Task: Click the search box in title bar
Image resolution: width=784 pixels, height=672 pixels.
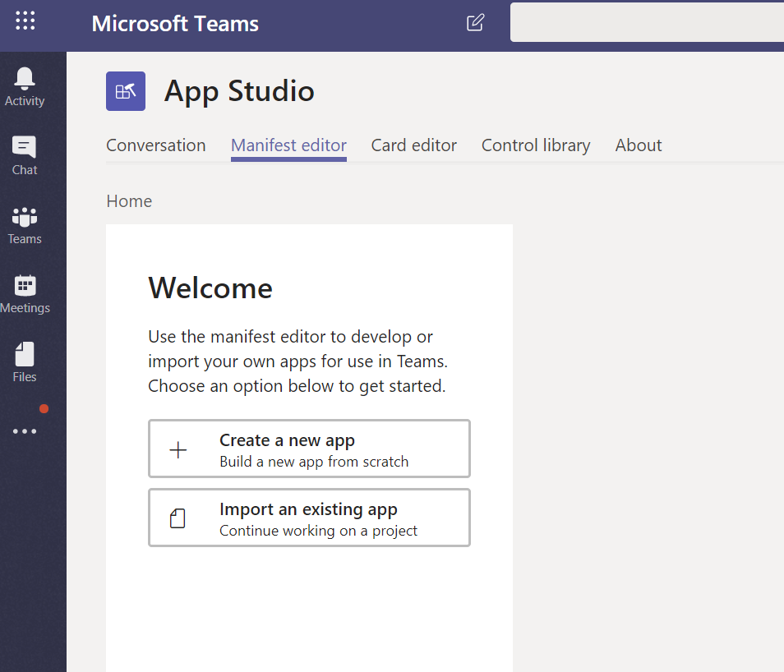Action: pyautogui.click(x=646, y=22)
